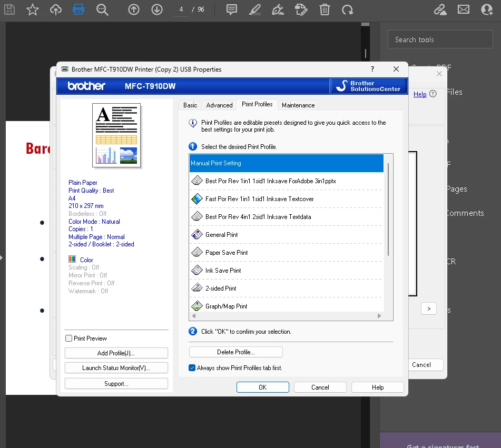Click the Ink Save Print profile icon
501x448 pixels.
197,270
